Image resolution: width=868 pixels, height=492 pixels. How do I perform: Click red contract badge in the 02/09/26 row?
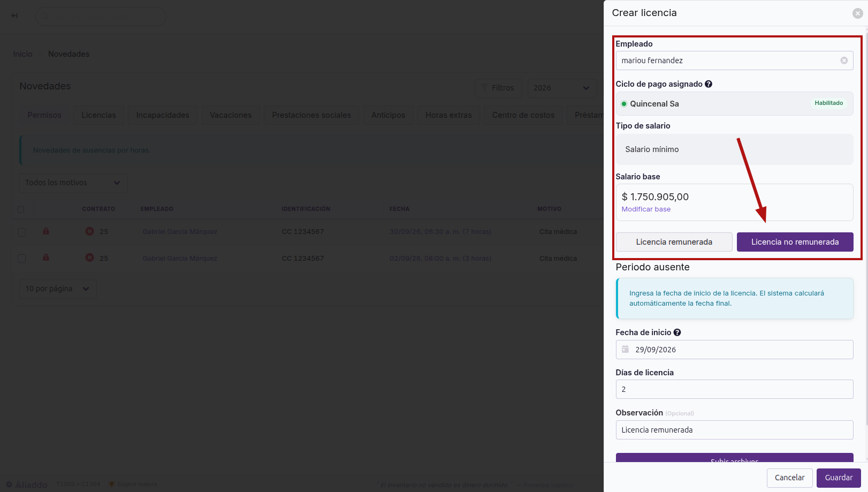coord(89,258)
